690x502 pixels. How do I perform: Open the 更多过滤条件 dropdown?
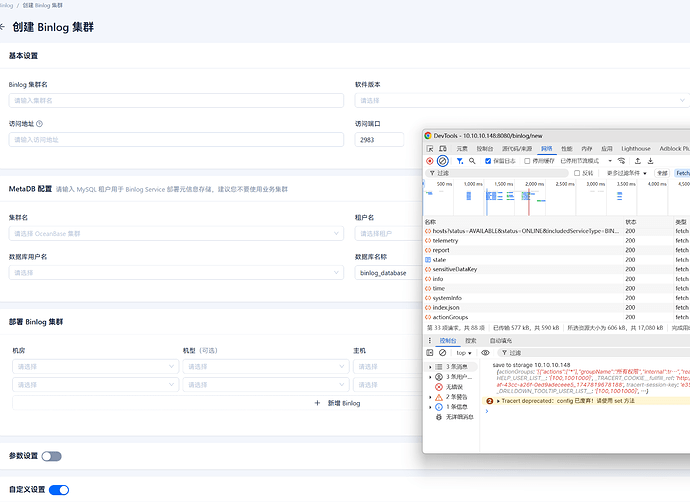click(627, 173)
